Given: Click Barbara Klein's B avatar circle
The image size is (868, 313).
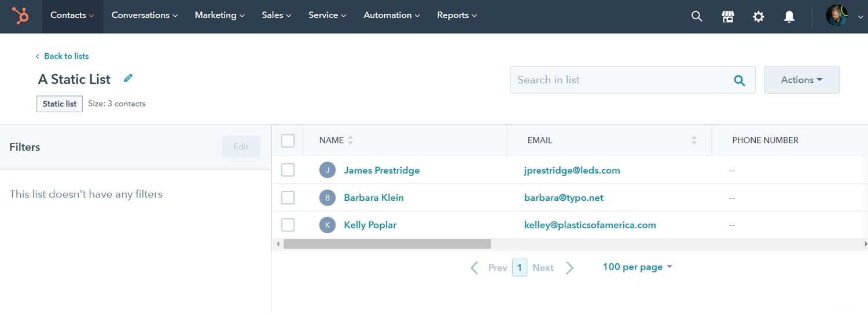Looking at the screenshot, I should 328,197.
